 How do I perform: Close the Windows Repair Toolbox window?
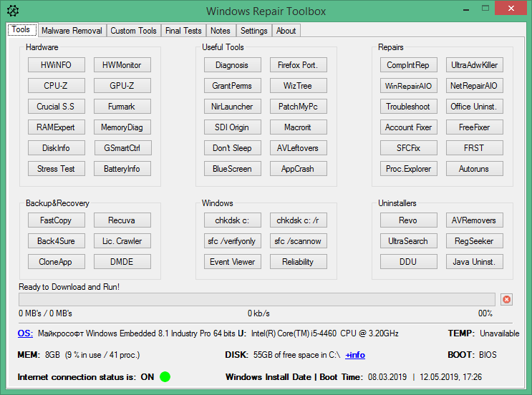(511, 8)
